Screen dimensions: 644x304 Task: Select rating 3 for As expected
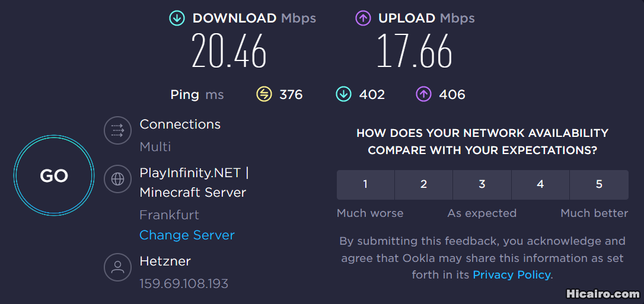482,184
